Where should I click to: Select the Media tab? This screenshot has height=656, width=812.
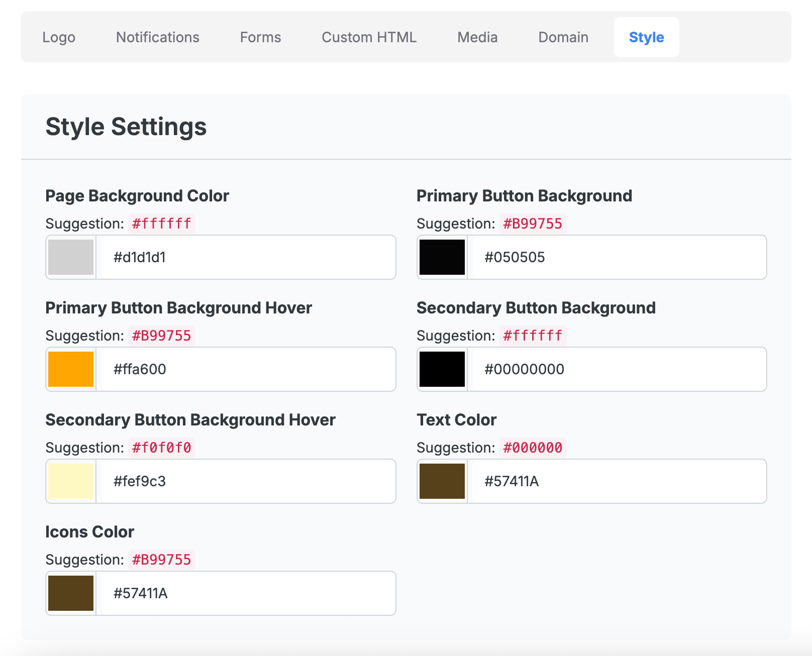pos(477,37)
